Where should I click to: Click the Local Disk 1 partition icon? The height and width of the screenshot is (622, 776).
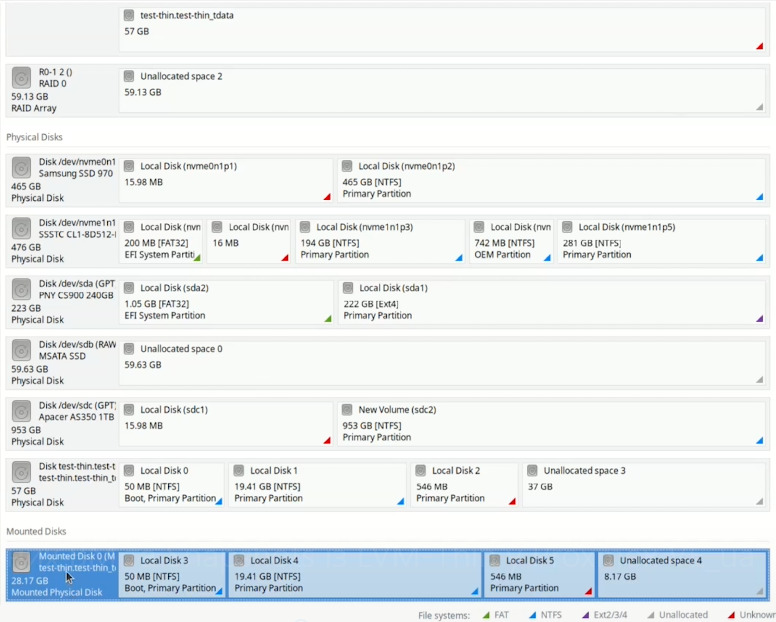[x=239, y=471]
